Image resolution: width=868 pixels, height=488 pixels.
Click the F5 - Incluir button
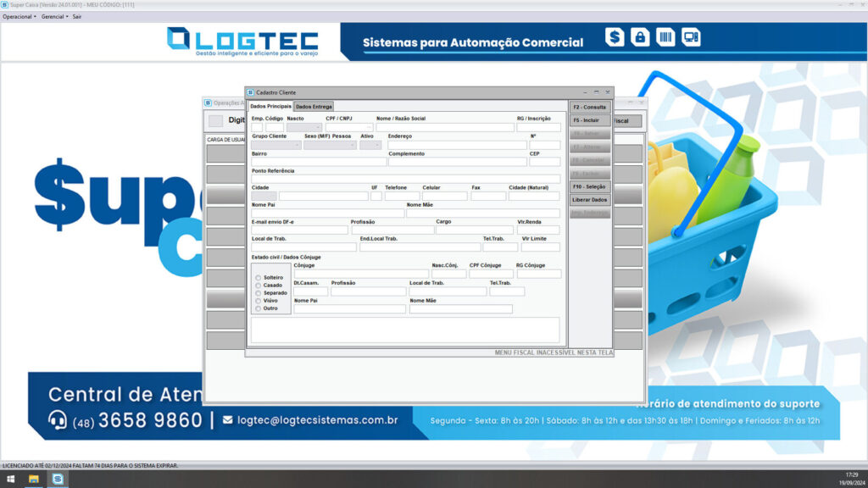click(x=590, y=120)
